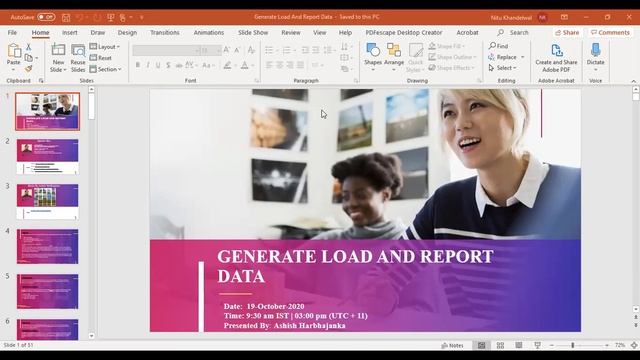Click the Format Painter icon

29,69
